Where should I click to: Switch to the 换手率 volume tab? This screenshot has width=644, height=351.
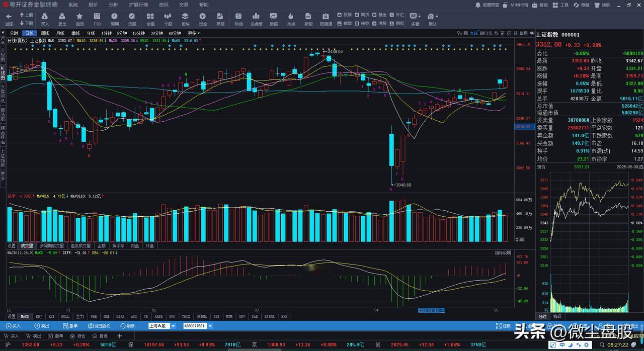pyautogui.click(x=118, y=246)
